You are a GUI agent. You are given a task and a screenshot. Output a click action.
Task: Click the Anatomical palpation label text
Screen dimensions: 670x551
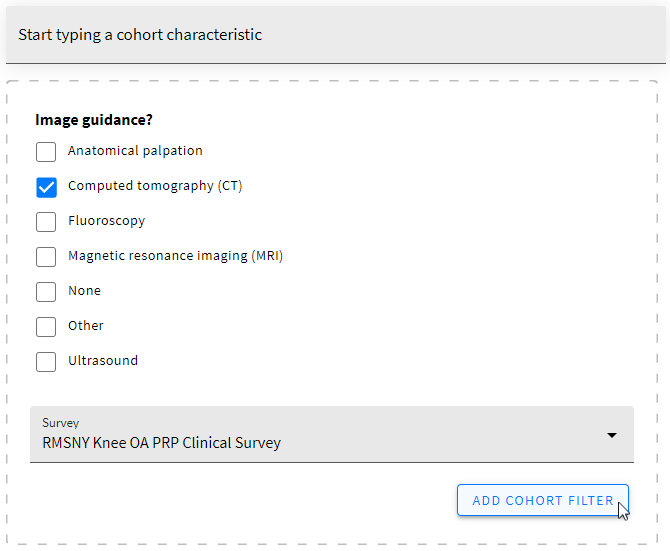[x=135, y=151]
